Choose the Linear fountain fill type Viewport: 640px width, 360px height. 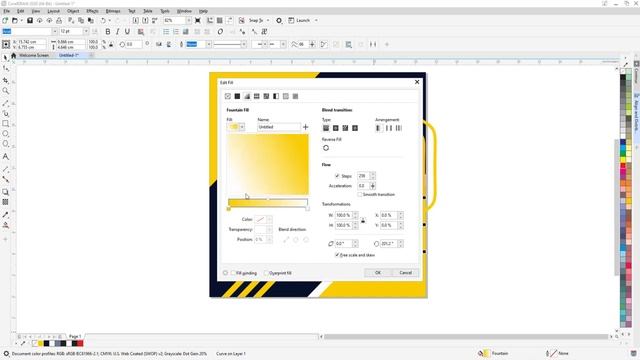326,128
